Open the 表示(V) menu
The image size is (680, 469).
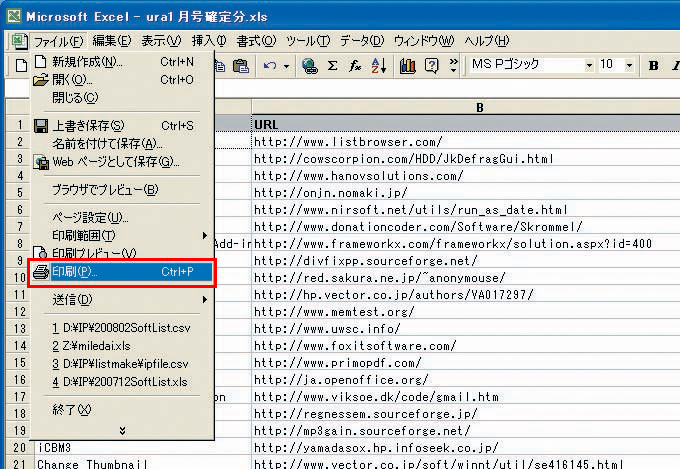[161, 41]
